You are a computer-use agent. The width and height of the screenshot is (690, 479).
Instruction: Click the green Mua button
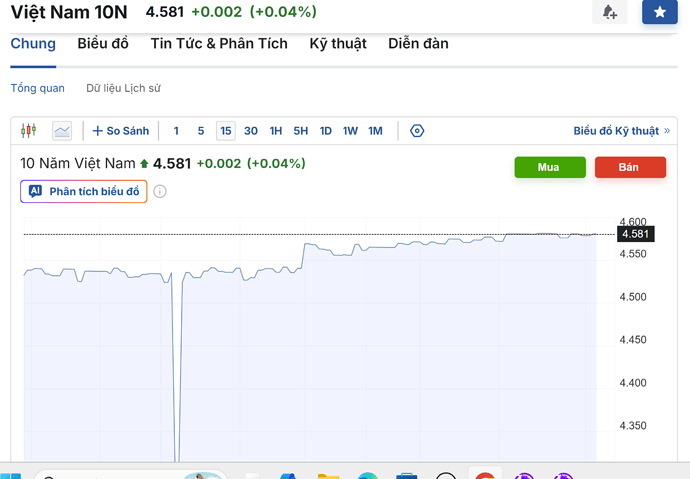[x=550, y=167]
